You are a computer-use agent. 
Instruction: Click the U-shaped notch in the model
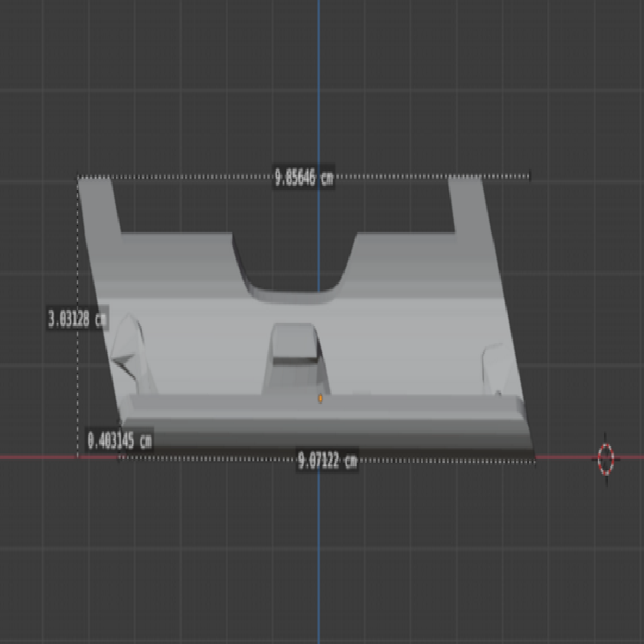pos(294,270)
